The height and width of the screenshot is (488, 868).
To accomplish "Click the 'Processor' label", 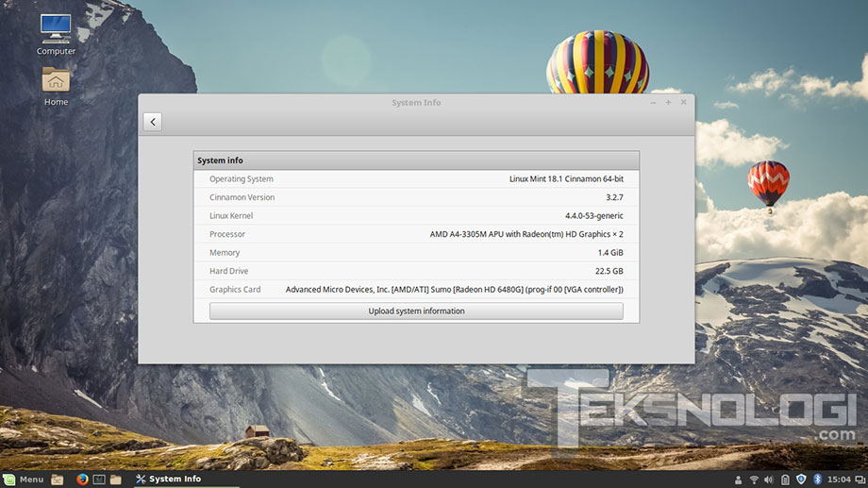I will tap(227, 234).
